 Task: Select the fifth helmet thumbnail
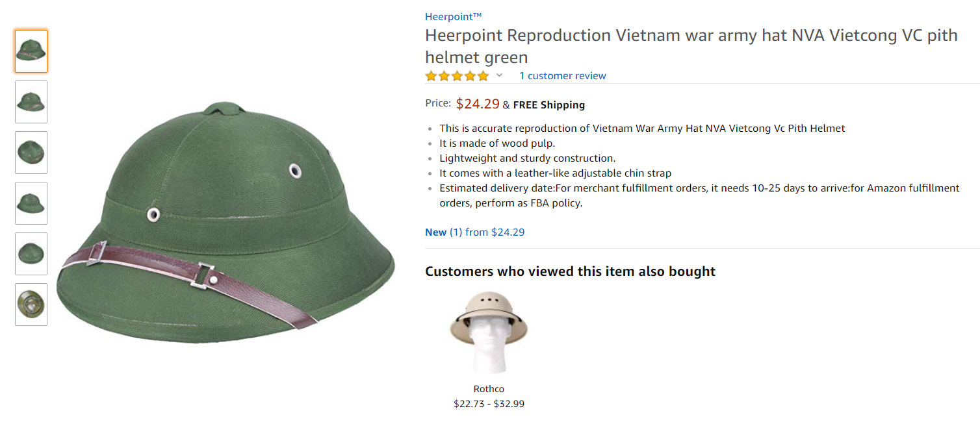click(x=31, y=254)
